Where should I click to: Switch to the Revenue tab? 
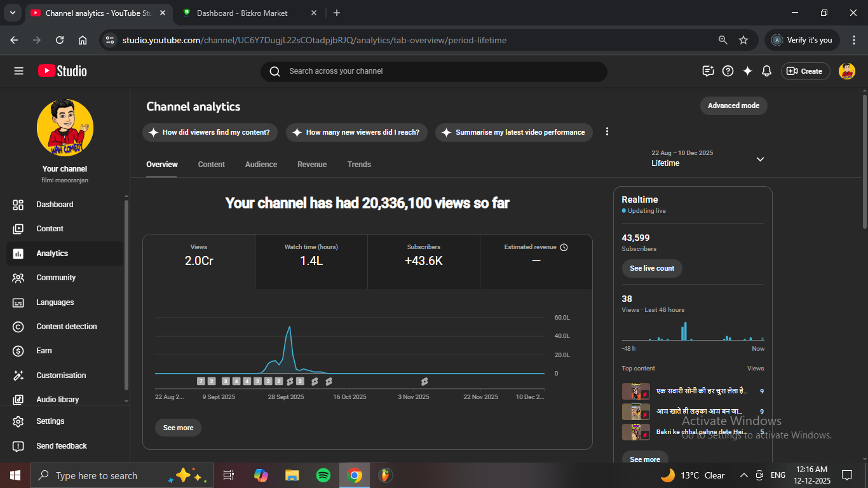tap(312, 165)
